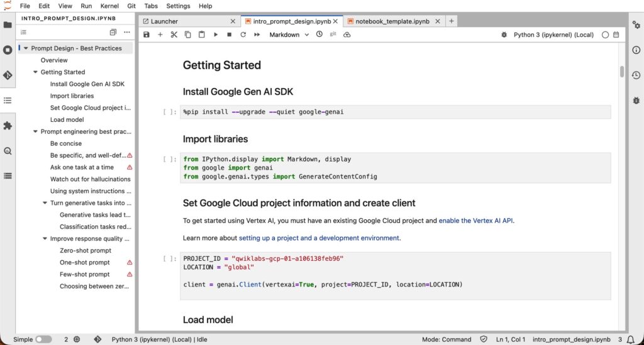Click the cloud upload toolbar icon

[x=347, y=35]
